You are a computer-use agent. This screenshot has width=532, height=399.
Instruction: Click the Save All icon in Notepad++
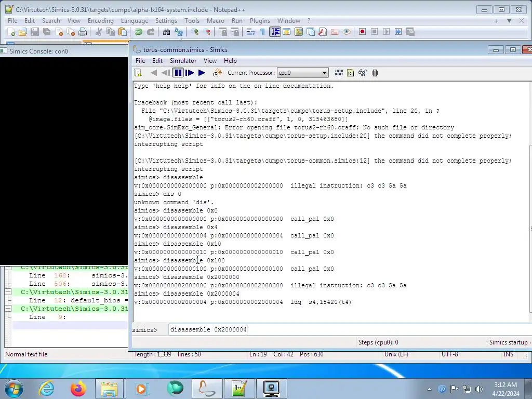coord(46,32)
